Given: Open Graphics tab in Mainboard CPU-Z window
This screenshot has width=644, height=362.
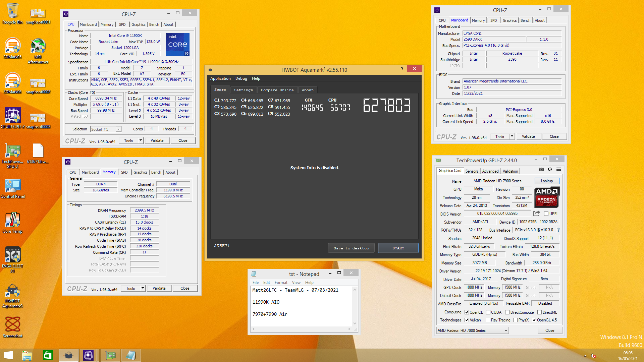Looking at the screenshot, I should pos(509,20).
